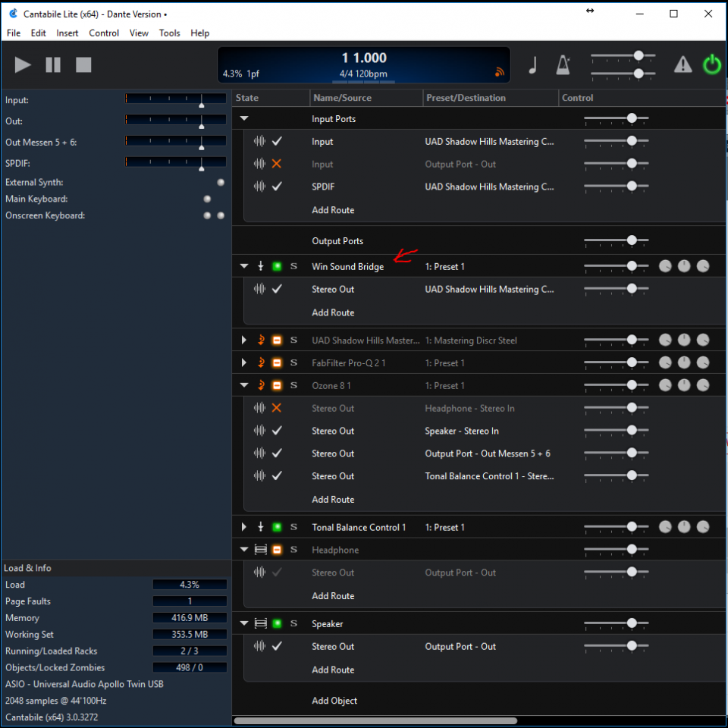Screen dimensions: 728x728
Task: Open the View menu
Action: pos(139,33)
